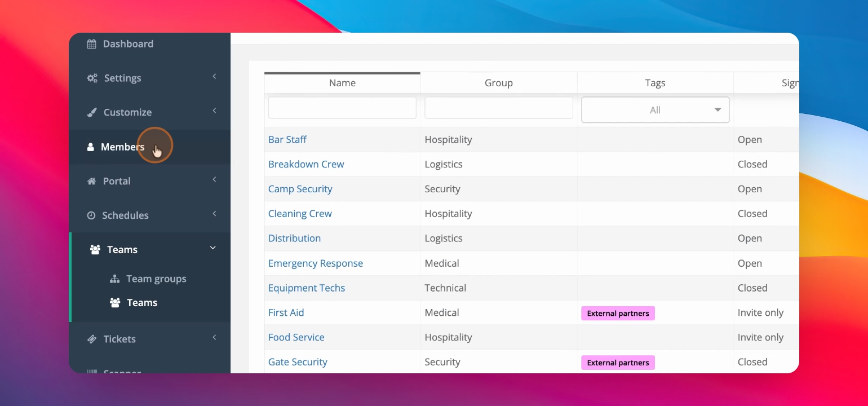Viewport: 868px width, 406px height.
Task: Click the Schedules clock icon
Action: click(91, 215)
